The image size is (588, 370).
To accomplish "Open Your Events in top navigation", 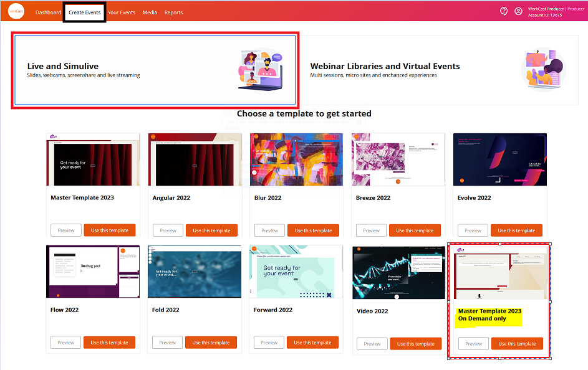I will coord(122,12).
